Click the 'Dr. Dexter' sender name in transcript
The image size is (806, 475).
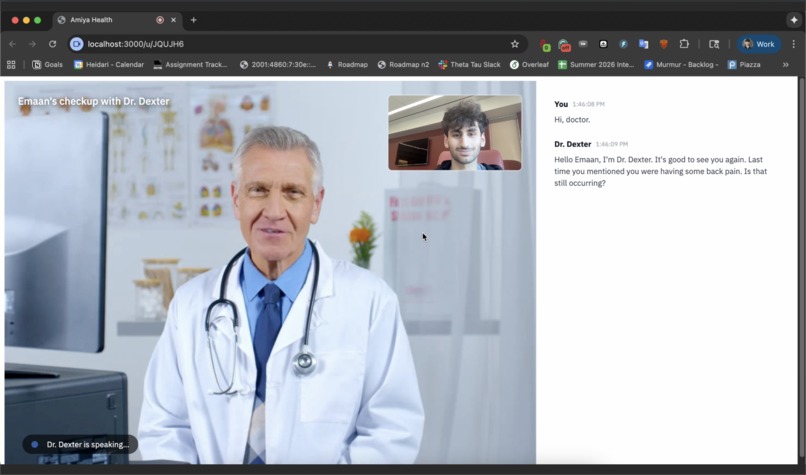(573, 144)
